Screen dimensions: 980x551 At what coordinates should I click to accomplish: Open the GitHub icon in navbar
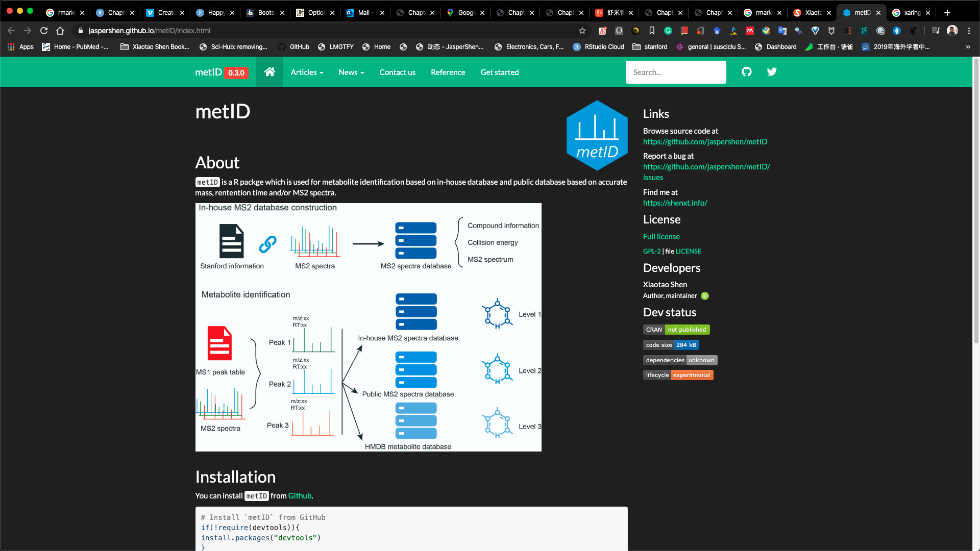[747, 72]
